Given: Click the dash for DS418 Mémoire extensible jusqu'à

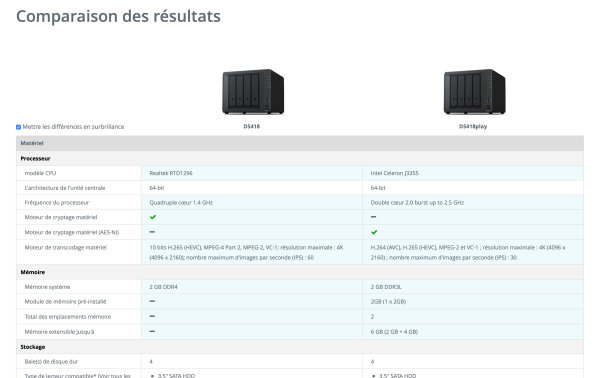Looking at the screenshot, I should coord(152,331).
